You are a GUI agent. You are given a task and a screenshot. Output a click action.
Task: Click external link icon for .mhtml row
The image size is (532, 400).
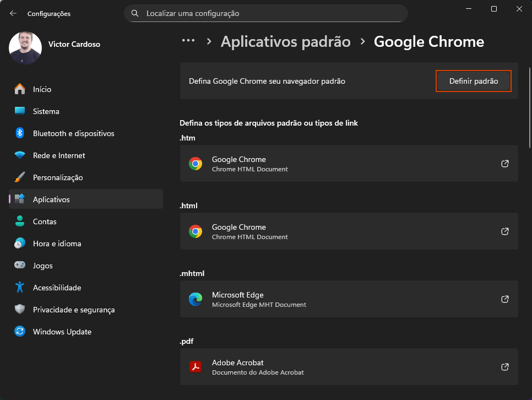[504, 299]
